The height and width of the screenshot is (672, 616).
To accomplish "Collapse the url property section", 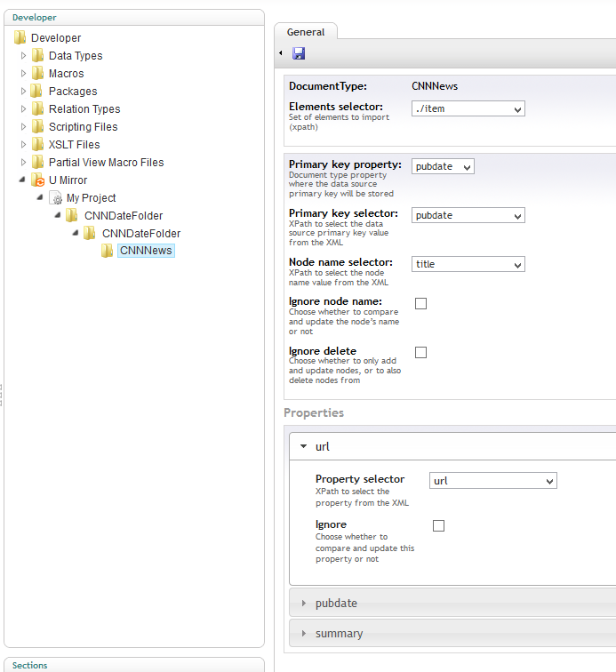I will (303, 446).
